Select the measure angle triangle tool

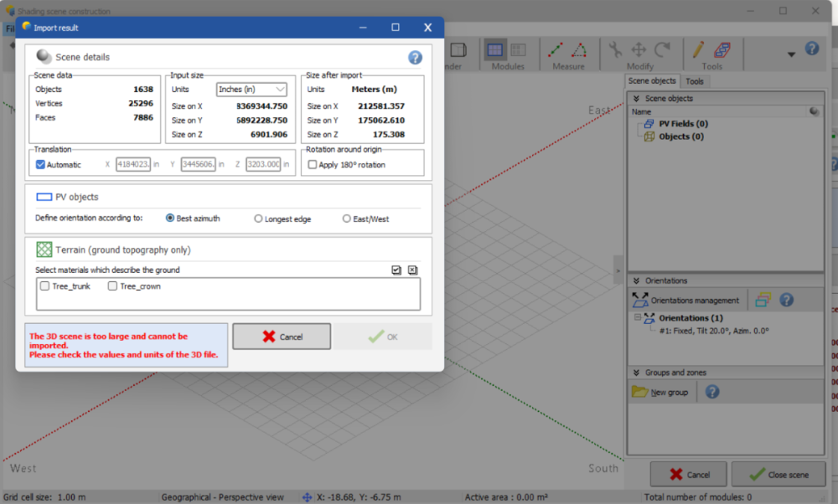pos(579,49)
